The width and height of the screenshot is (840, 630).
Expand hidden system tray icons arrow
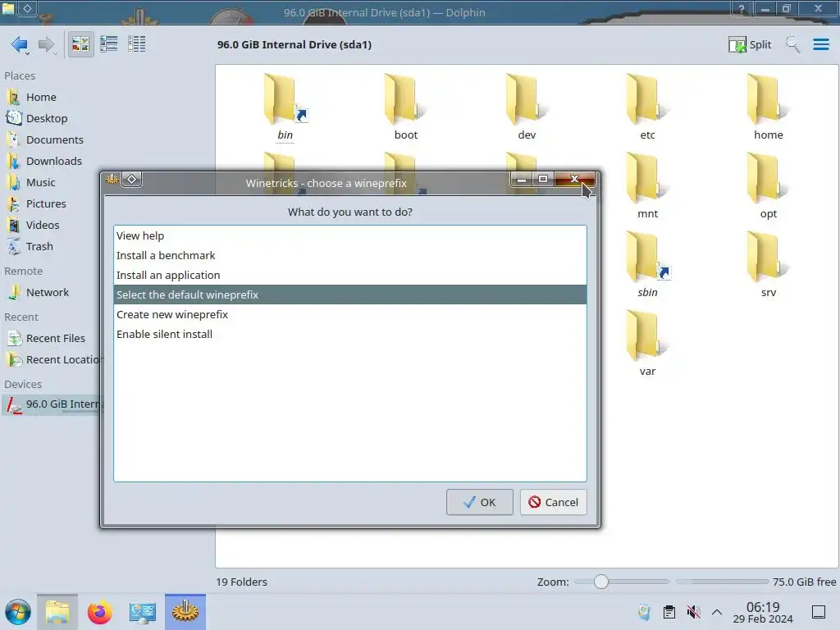[x=717, y=612]
